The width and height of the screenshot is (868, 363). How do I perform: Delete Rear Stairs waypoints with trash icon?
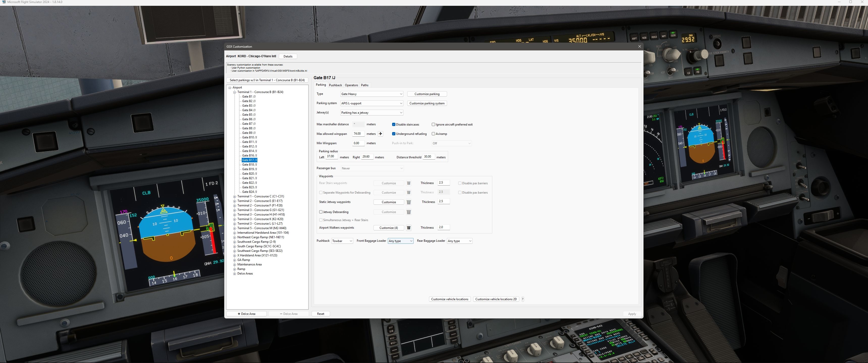[x=409, y=183]
